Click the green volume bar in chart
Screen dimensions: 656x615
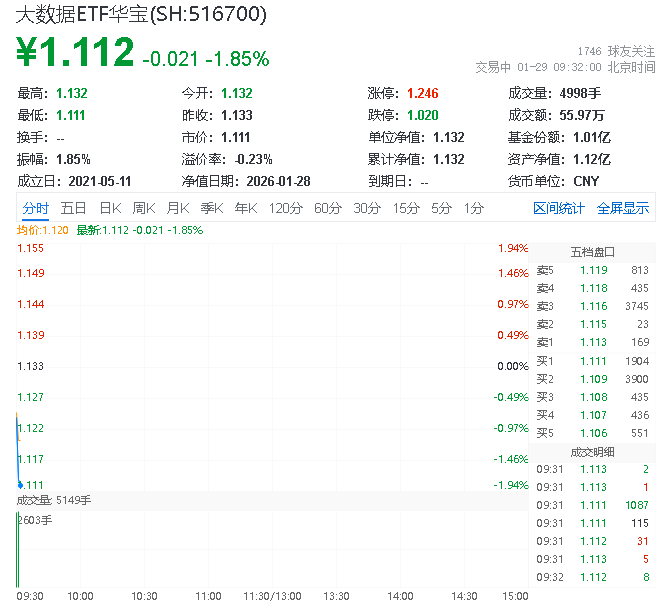tap(17, 550)
